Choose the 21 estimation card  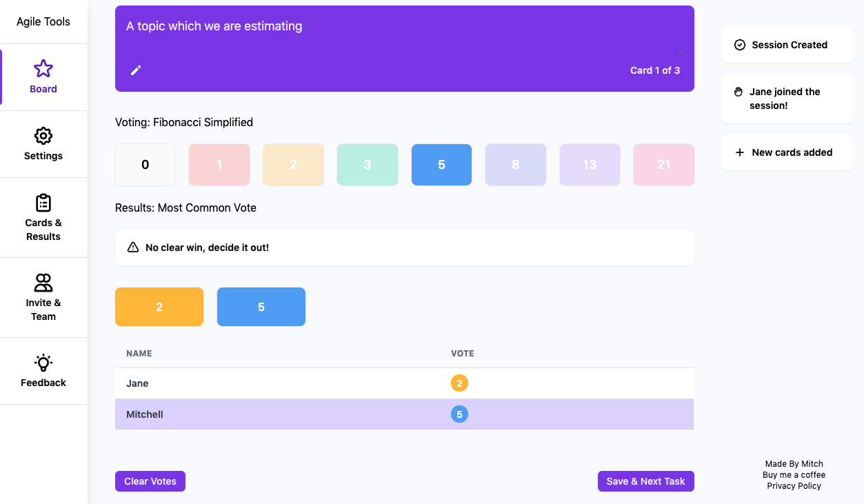663,164
